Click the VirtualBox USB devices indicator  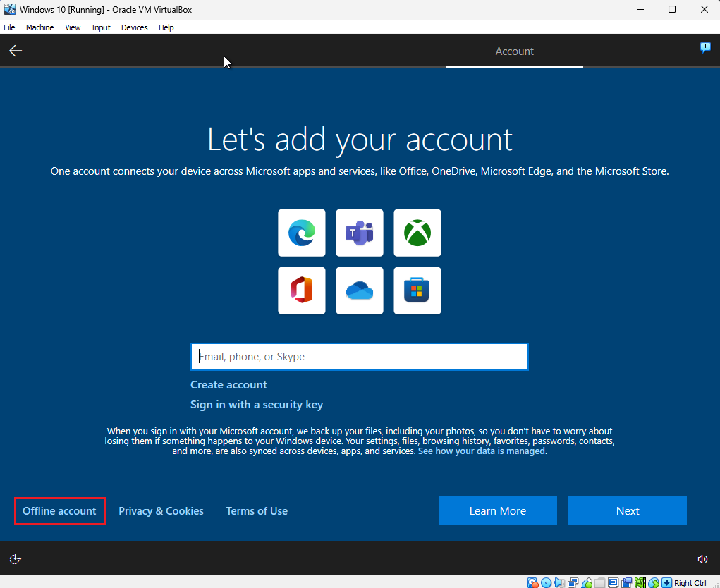click(x=587, y=582)
